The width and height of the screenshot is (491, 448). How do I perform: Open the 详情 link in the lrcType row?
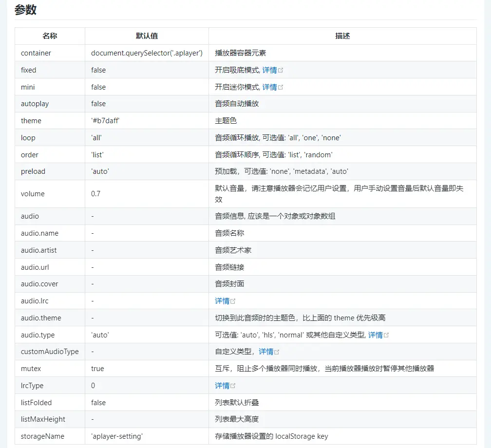point(222,386)
